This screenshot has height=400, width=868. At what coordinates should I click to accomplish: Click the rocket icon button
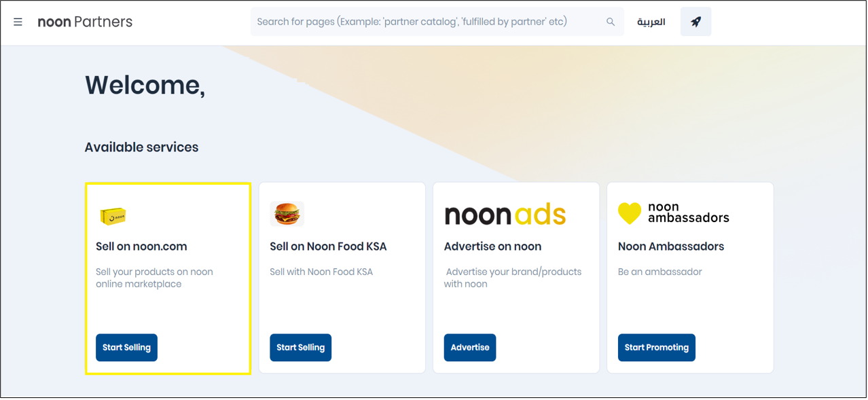(695, 22)
